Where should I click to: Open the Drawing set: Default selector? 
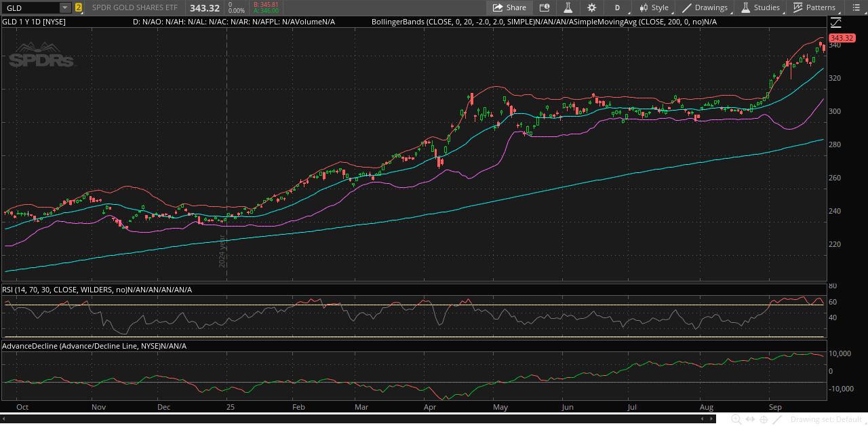click(x=826, y=419)
